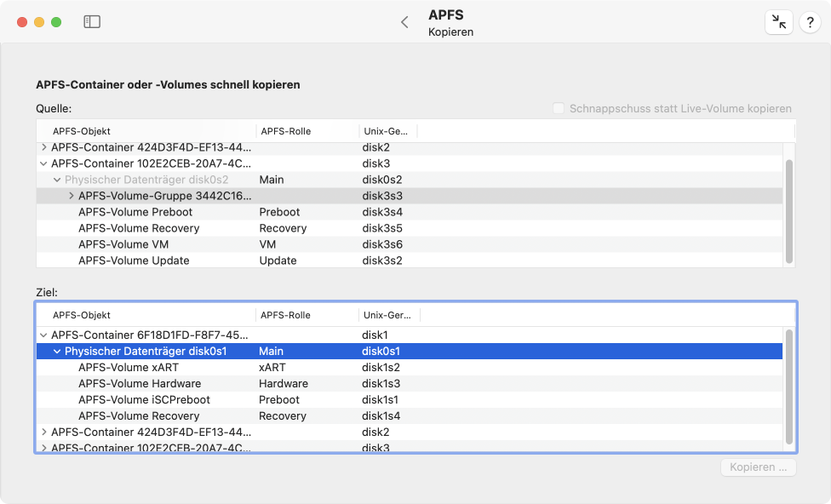Screen dimensions: 831x504
Task: Click disk1s3 cell in Ziel list
Action: [381, 384]
